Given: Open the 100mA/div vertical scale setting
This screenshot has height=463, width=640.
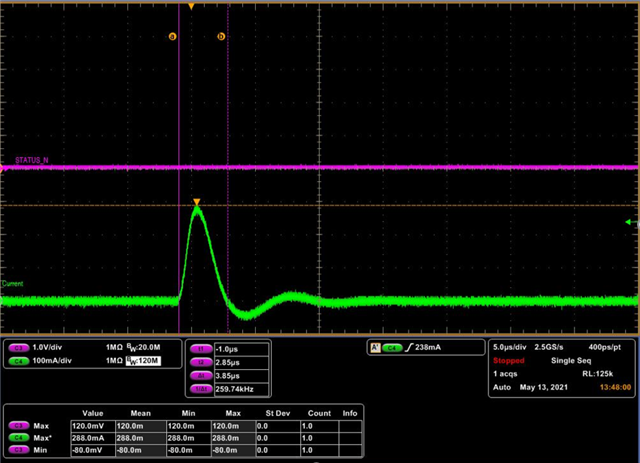Looking at the screenshot, I should (x=52, y=361).
